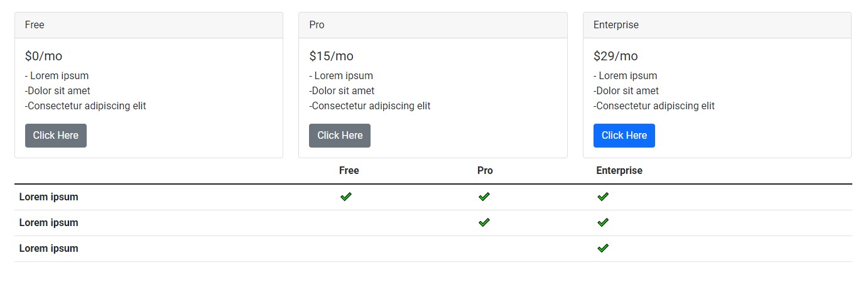Click the Enterprise checkmark in second row

603,222
